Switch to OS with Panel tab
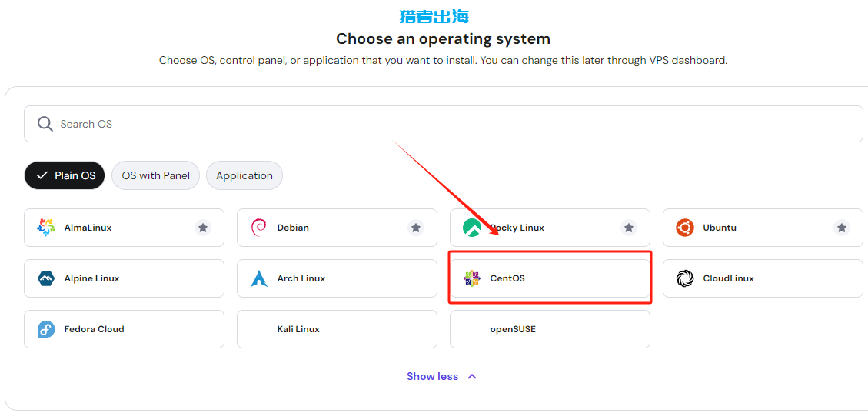868x413 pixels. (x=155, y=175)
